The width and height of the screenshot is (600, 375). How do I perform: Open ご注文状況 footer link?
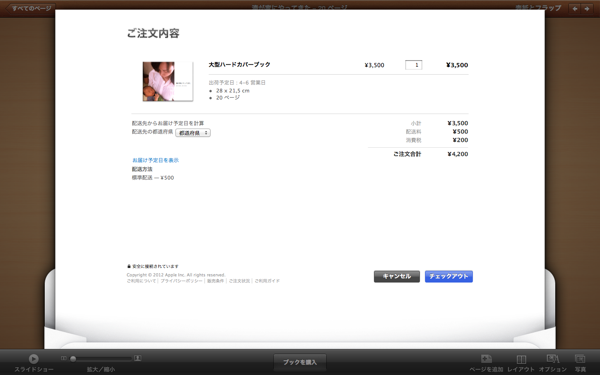click(239, 281)
